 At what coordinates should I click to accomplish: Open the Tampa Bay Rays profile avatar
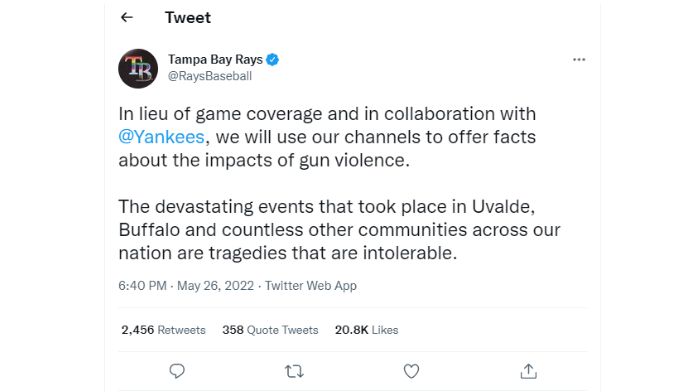[138, 68]
